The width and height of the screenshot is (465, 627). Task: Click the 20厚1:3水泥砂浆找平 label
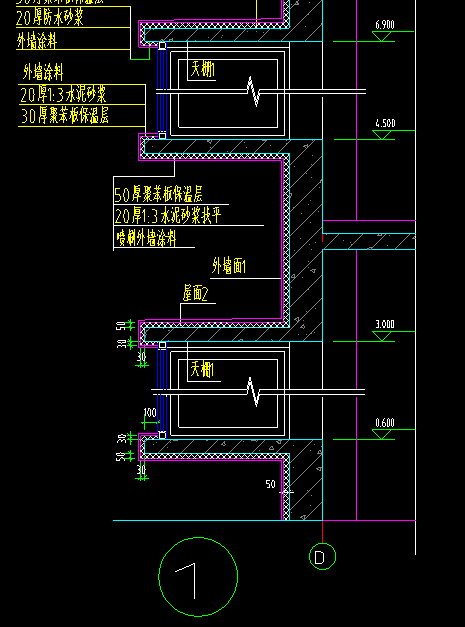tap(168, 216)
